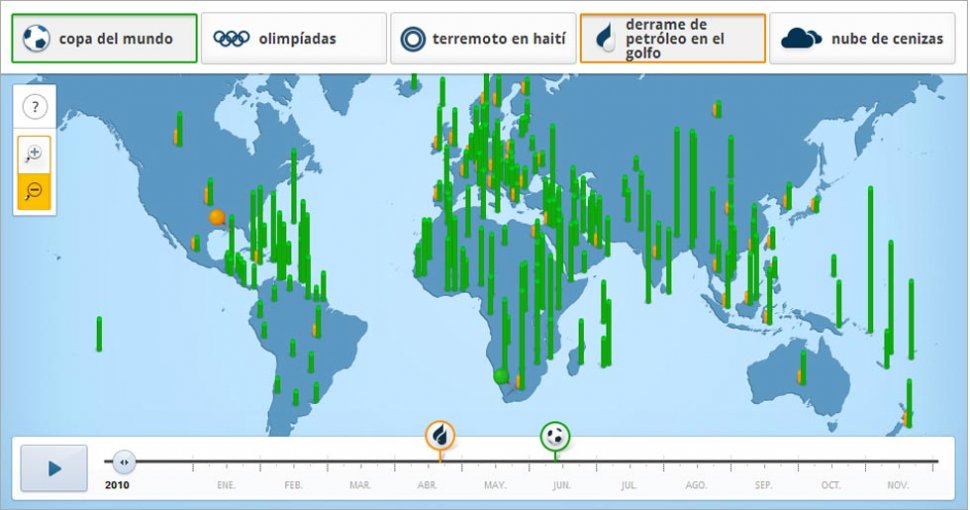Click the ash cloud icon
The height and width of the screenshot is (510, 970).
801,39
